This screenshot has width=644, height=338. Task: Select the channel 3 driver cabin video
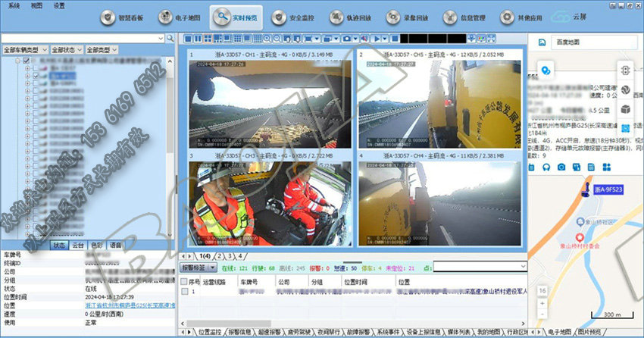point(270,200)
